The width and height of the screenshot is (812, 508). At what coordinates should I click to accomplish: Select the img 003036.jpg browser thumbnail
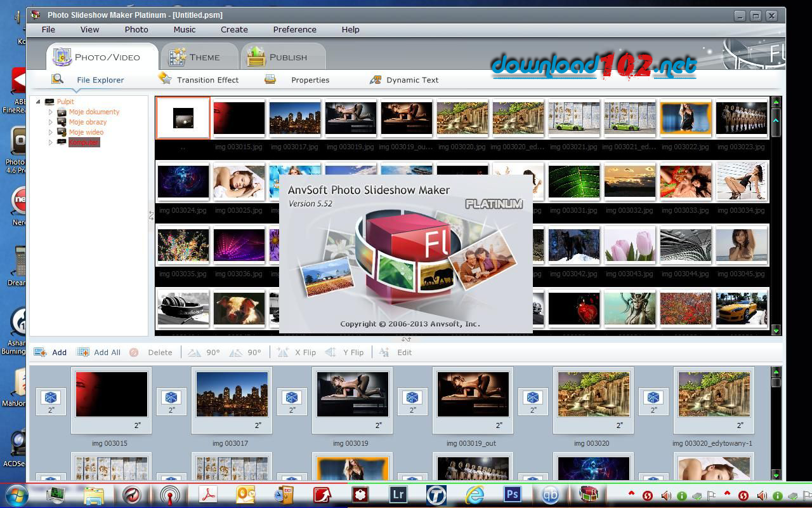[239, 245]
